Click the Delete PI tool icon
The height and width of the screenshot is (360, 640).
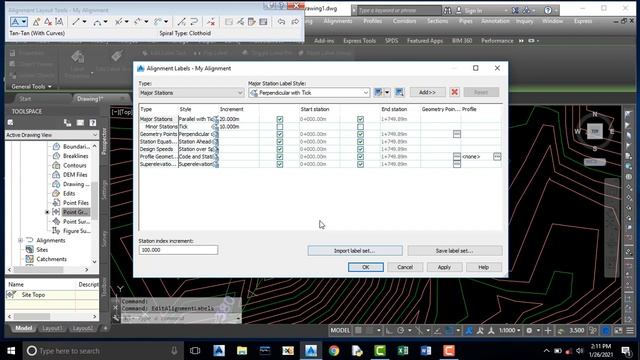pyautogui.click(x=48, y=22)
